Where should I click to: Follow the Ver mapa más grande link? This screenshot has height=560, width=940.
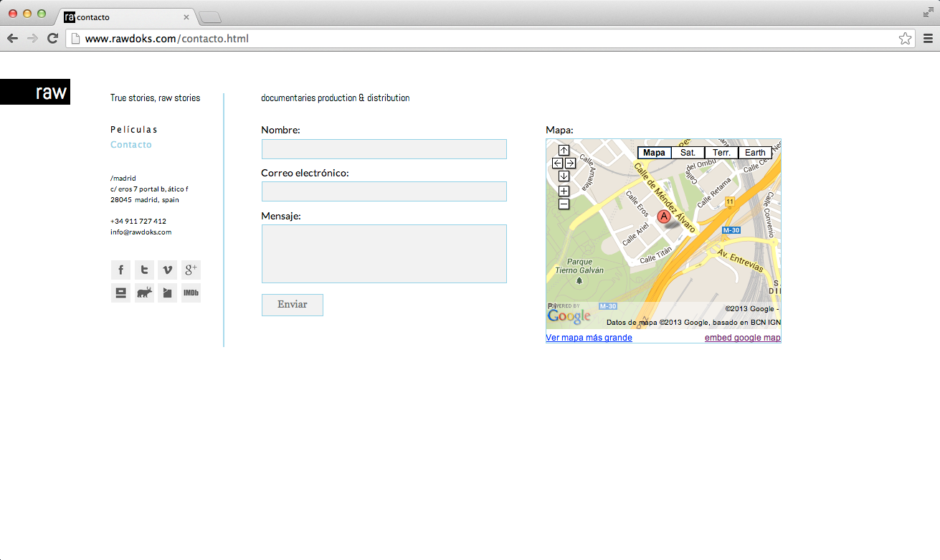click(x=589, y=338)
